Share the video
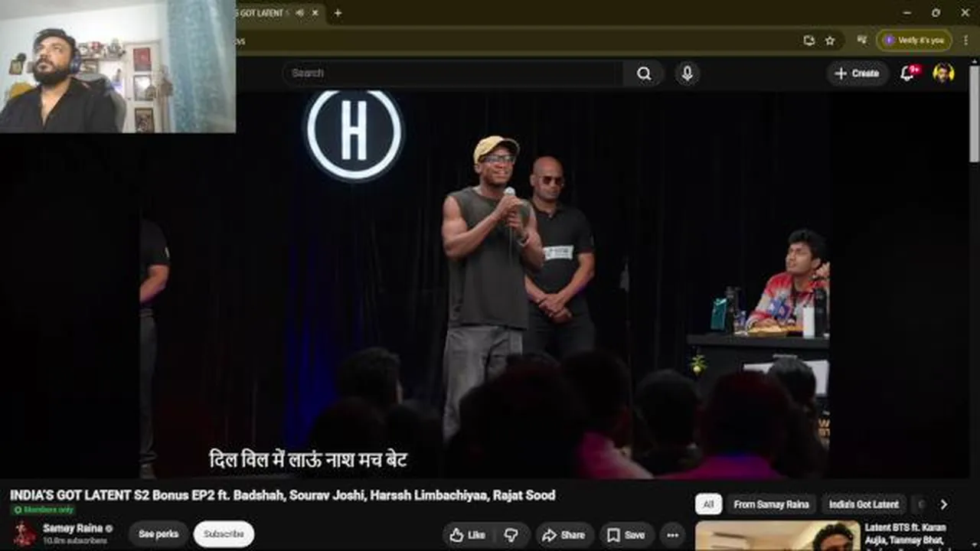 pos(563,535)
